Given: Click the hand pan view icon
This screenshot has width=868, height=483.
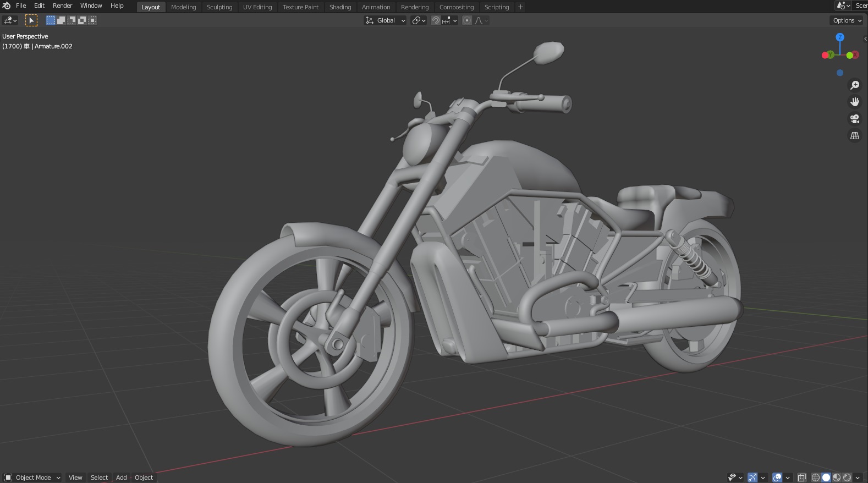Looking at the screenshot, I should [855, 102].
